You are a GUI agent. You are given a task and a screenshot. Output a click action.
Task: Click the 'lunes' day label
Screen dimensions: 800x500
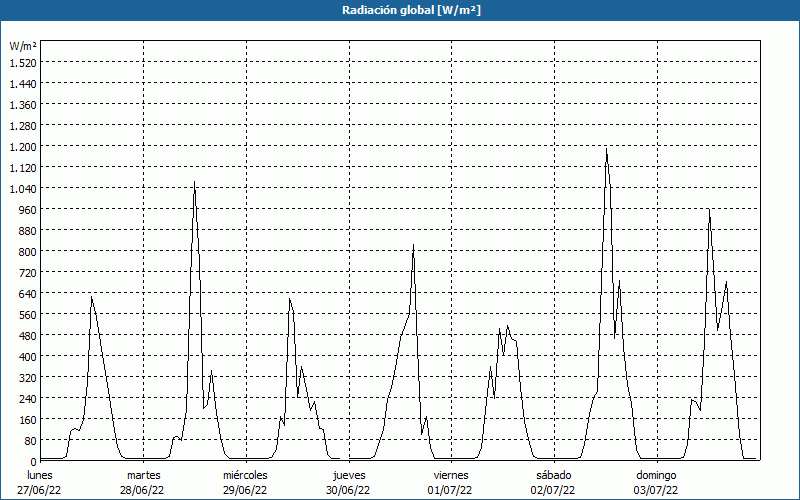coord(40,475)
